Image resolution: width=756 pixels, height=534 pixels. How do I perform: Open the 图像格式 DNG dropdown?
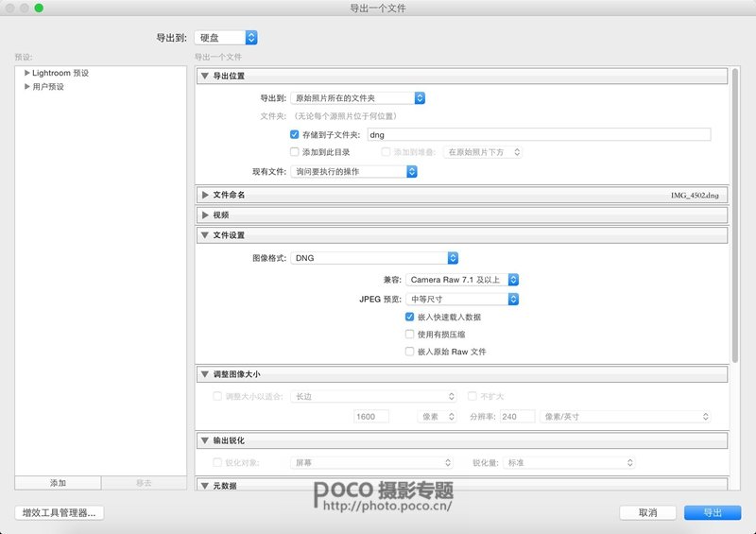coord(374,258)
